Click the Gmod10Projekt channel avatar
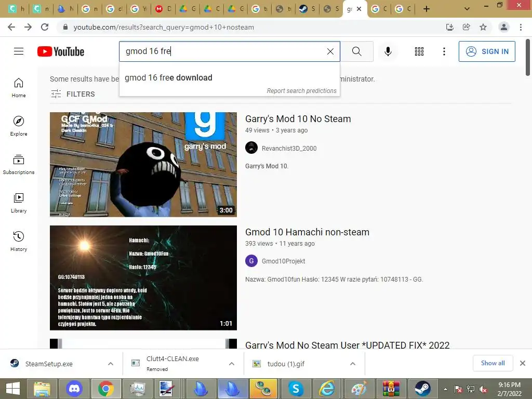Screen dimensions: 532x399 point(251,261)
